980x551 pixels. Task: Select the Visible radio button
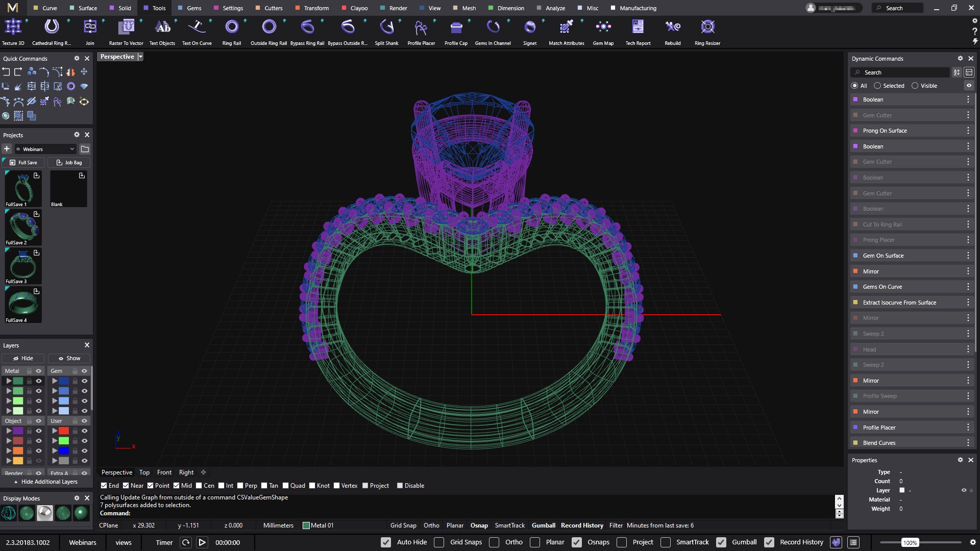tap(915, 86)
